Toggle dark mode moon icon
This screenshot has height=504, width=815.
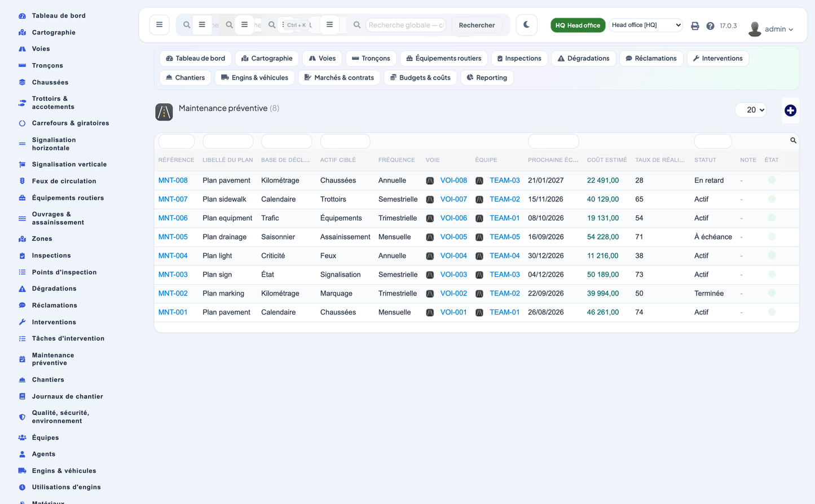[x=526, y=25]
